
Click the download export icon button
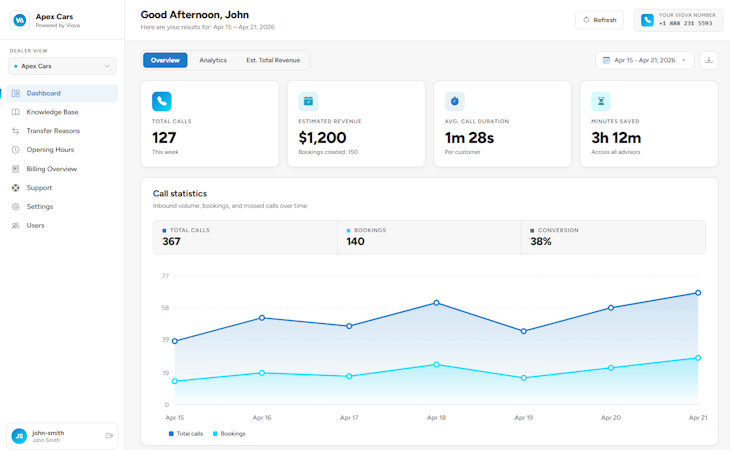pyautogui.click(x=709, y=60)
